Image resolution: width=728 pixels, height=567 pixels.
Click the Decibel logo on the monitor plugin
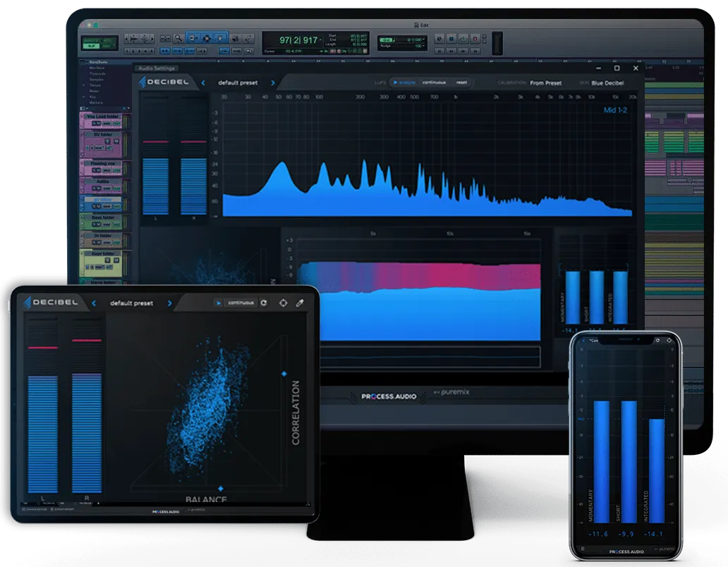click(164, 82)
